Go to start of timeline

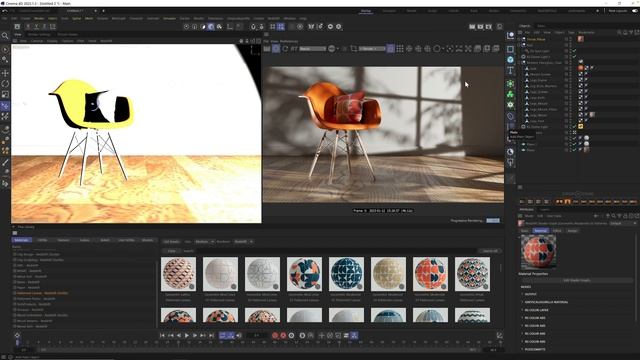[x=162, y=336]
